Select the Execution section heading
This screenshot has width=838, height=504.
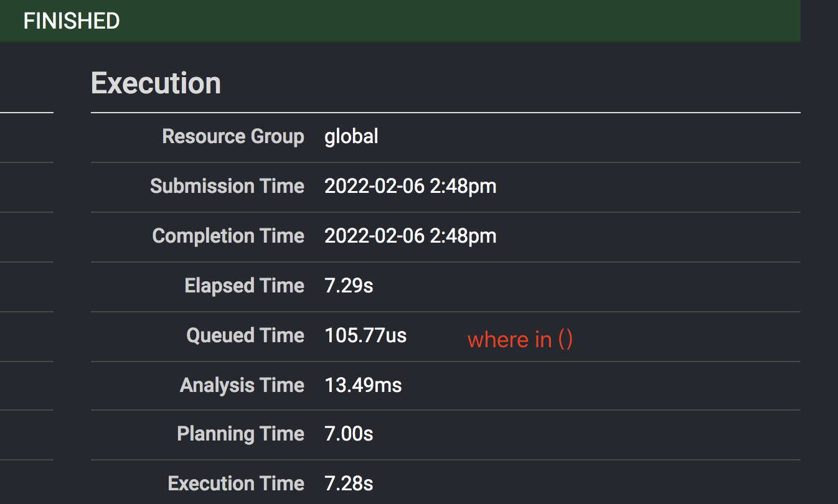pyautogui.click(x=156, y=83)
